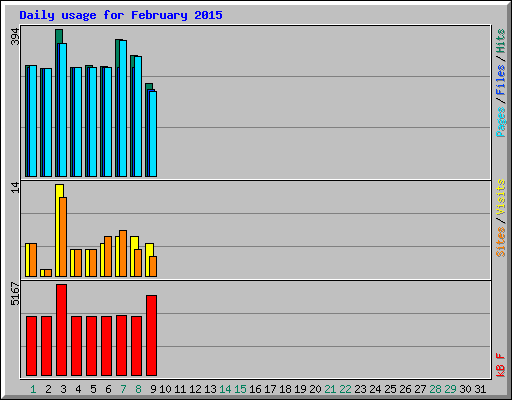Select day 6 on the date axis

coord(108,389)
